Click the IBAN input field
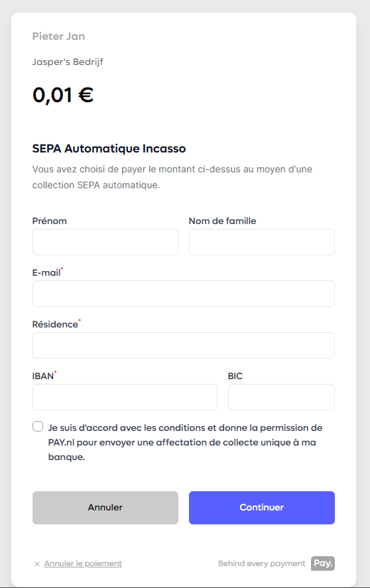This screenshot has height=588, width=370. [x=125, y=397]
